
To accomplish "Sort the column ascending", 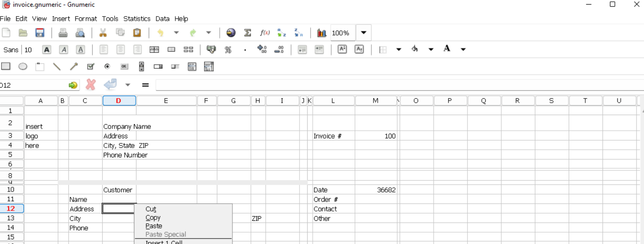I will coord(281,33).
